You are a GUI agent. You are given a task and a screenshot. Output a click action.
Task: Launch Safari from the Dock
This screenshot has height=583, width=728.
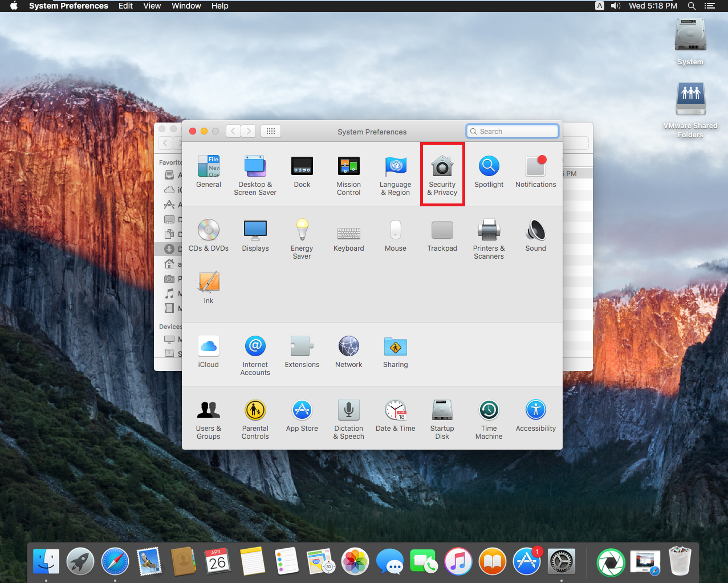coord(115,562)
